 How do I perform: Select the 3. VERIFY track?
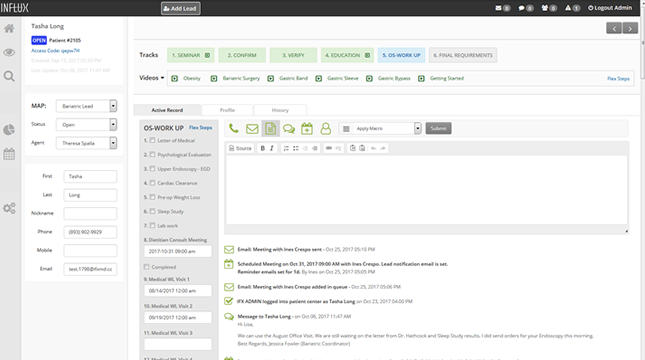click(x=293, y=55)
